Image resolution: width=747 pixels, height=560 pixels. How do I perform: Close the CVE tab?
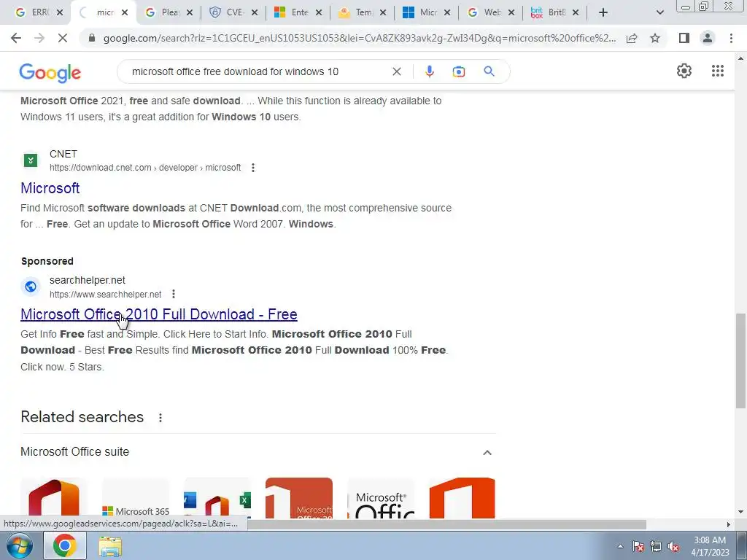coord(254,12)
